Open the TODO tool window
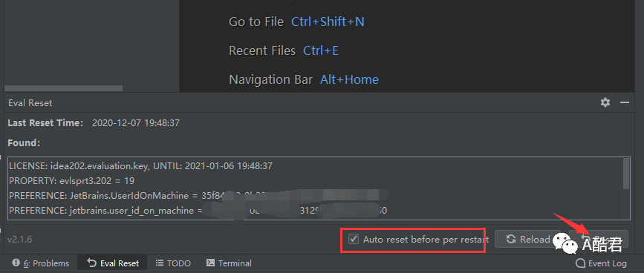The width and height of the screenshot is (644, 273). click(173, 263)
